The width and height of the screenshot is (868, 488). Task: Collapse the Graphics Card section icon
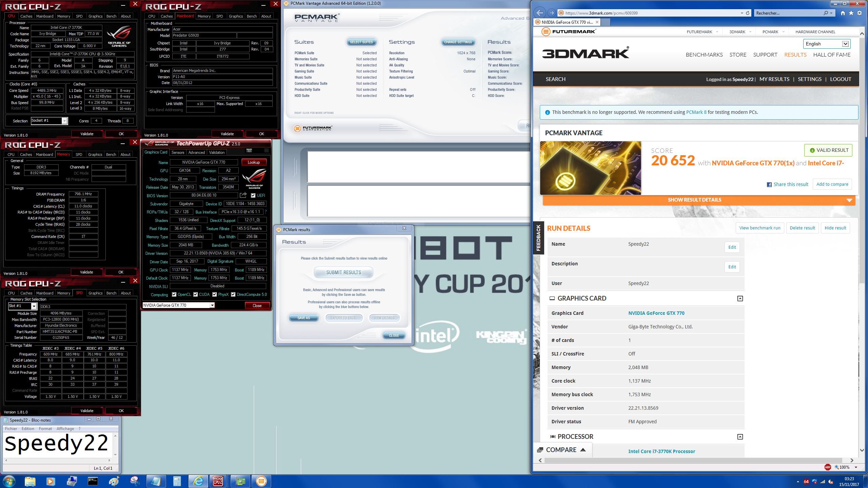click(740, 299)
